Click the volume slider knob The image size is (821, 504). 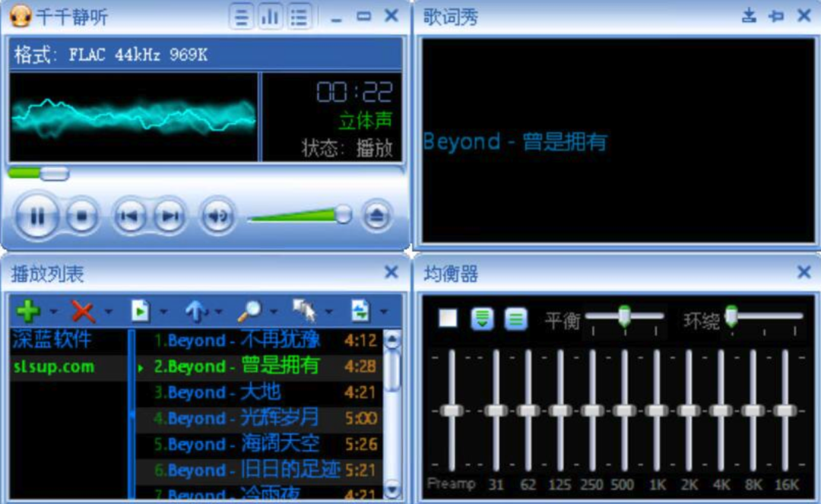click(343, 214)
